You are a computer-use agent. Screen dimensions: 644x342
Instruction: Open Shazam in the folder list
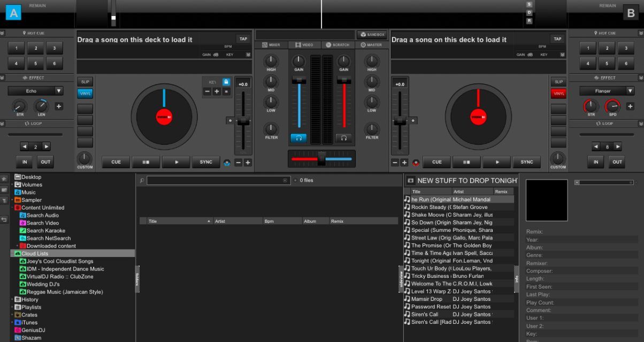[27, 338]
